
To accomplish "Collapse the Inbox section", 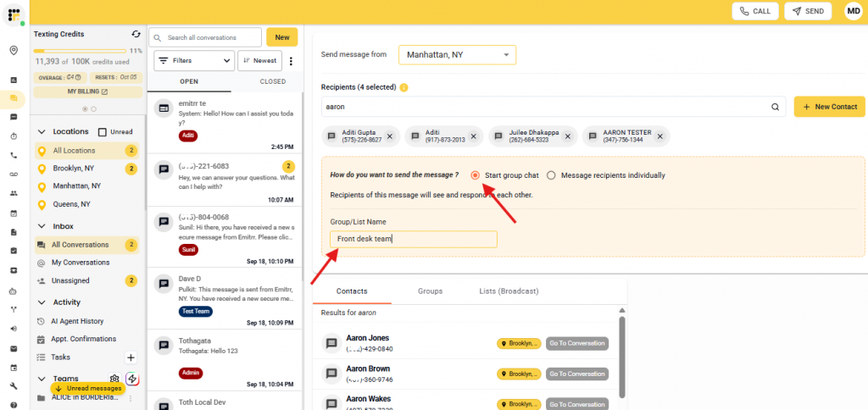I will click(x=41, y=226).
